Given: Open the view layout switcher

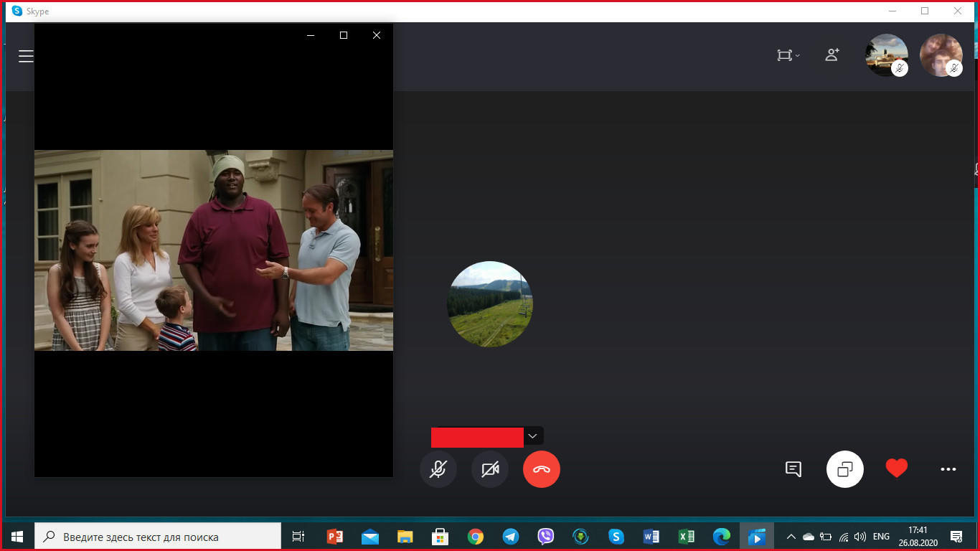Looking at the screenshot, I should coord(788,55).
